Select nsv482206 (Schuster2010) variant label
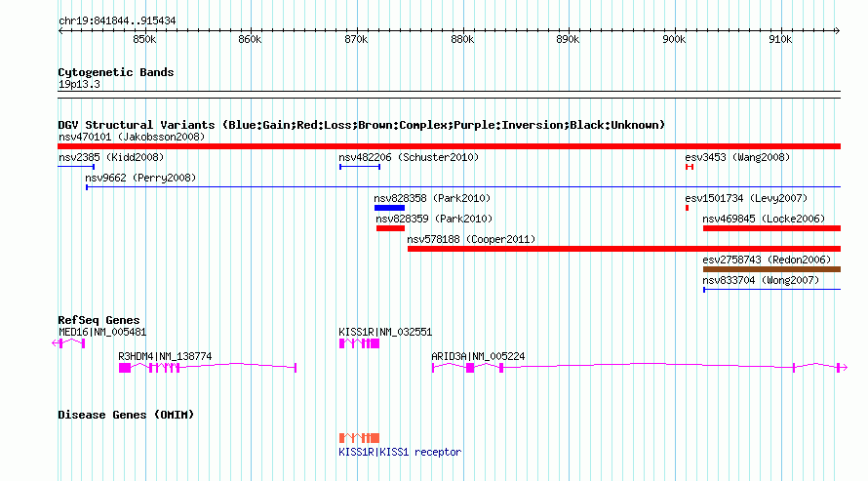The height and width of the screenshot is (481, 868). coord(409,157)
